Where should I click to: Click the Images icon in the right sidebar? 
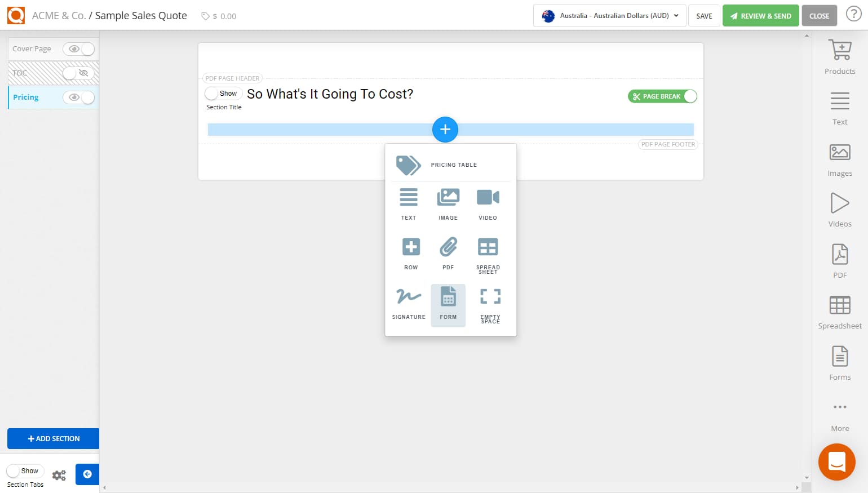(x=839, y=158)
